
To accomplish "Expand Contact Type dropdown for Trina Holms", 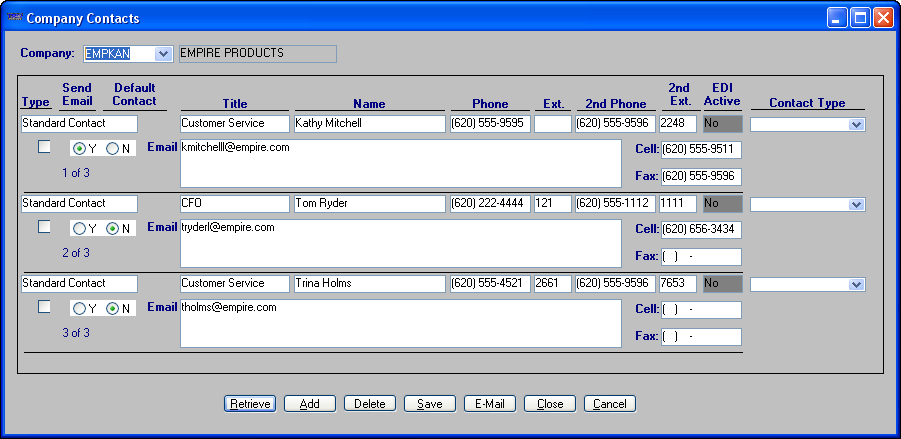I will click(856, 285).
